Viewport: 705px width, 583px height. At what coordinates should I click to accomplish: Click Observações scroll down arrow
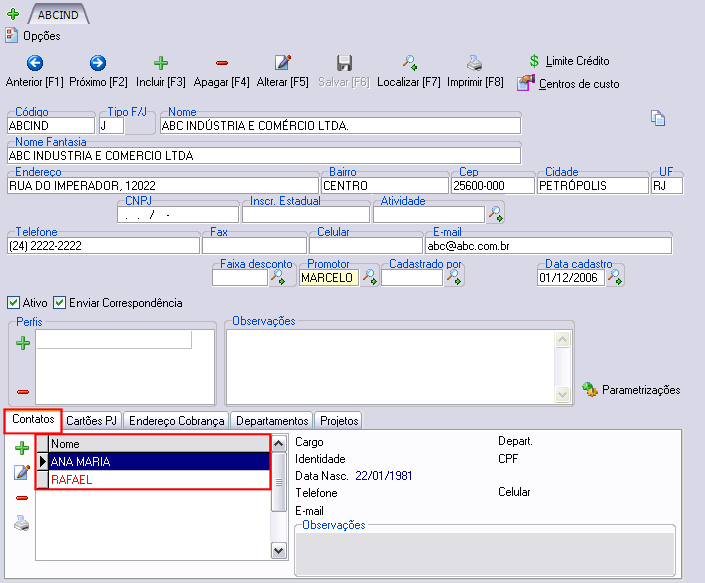pyautogui.click(x=562, y=395)
